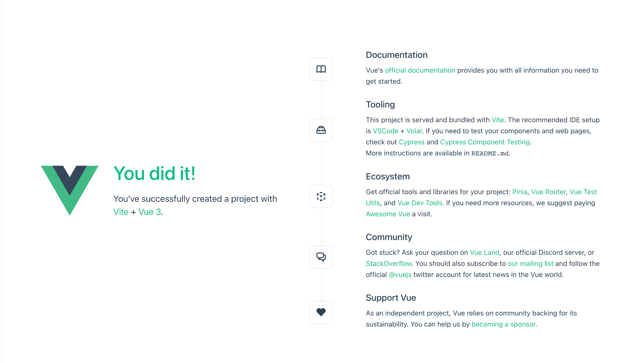Visit the Awesome Vue link
Screen dimensions: 644x363
388,214
